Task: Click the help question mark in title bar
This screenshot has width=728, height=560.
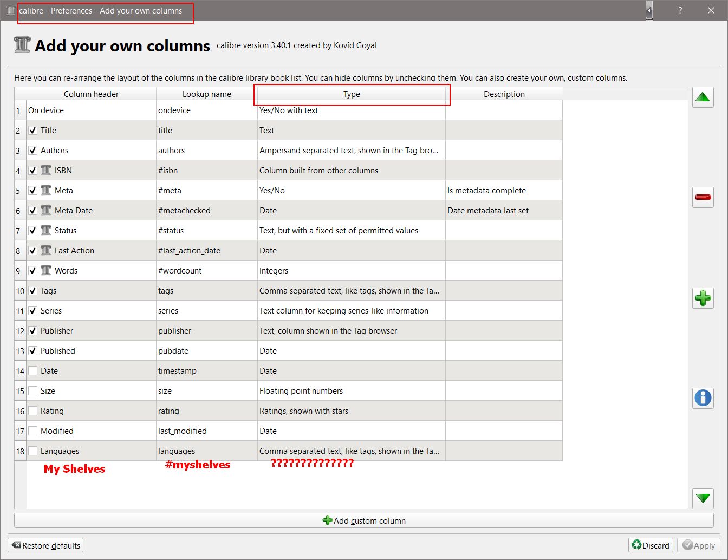Action: click(680, 10)
